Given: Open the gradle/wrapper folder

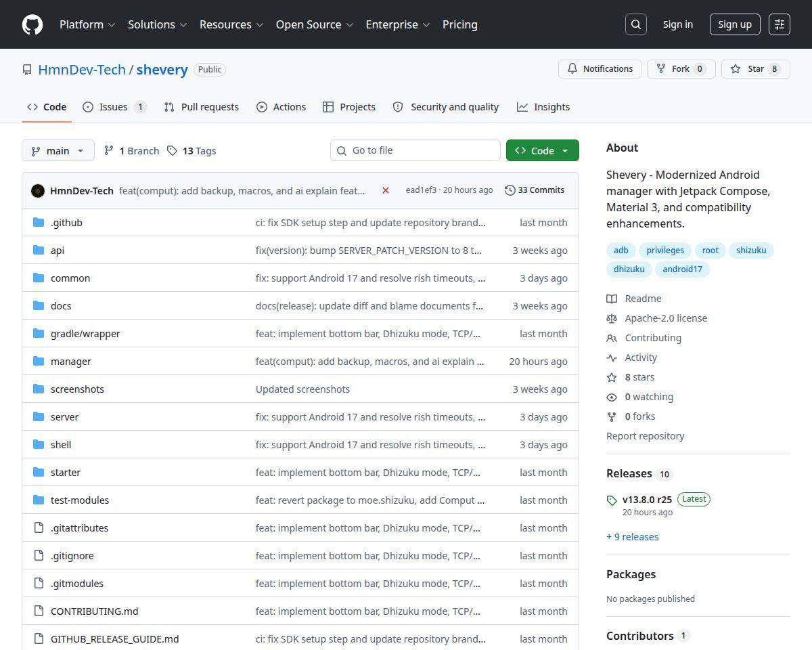Looking at the screenshot, I should [85, 333].
